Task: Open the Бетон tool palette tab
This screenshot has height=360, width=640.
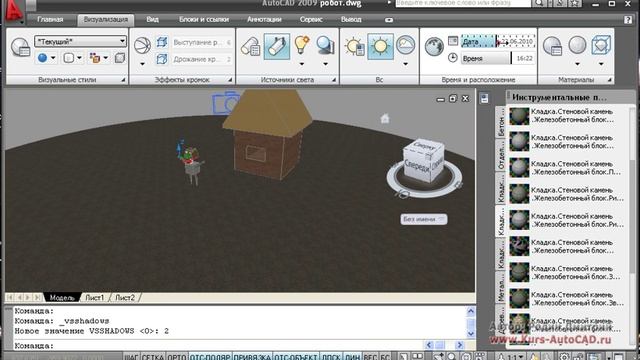Action: 501,122
